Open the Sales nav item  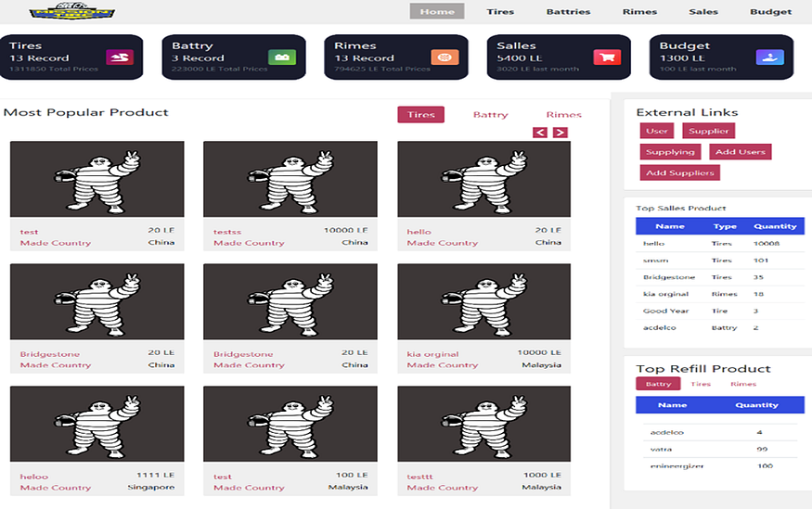pyautogui.click(x=703, y=11)
